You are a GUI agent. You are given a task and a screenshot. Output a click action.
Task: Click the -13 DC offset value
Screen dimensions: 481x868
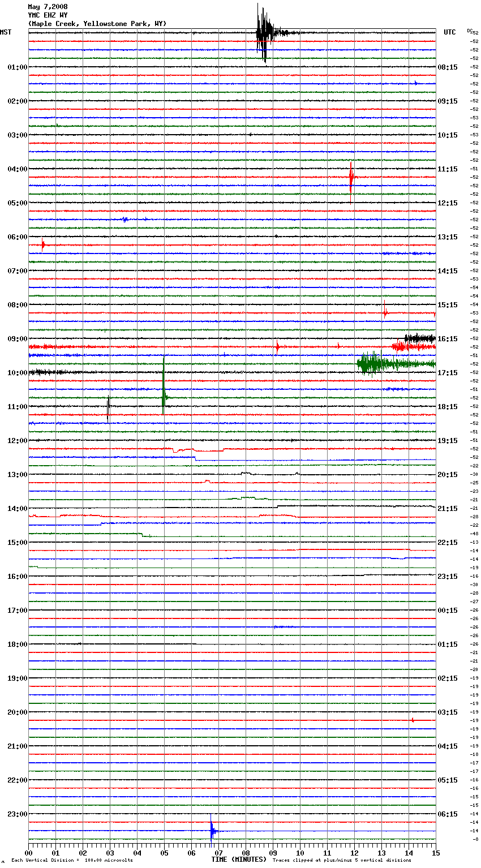[x=474, y=542]
